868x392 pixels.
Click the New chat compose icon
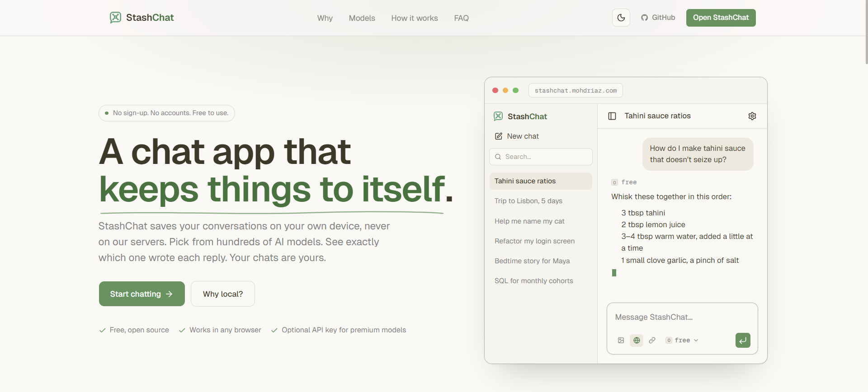point(499,136)
